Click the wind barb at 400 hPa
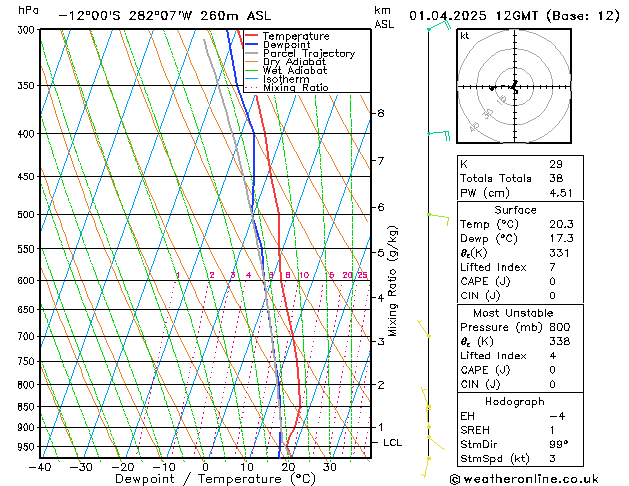This screenshot has height=486, width=629. [439, 135]
